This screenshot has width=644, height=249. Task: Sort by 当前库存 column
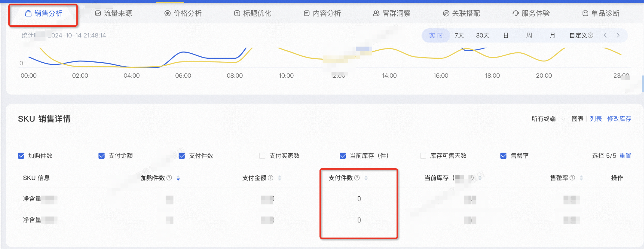(x=480, y=178)
